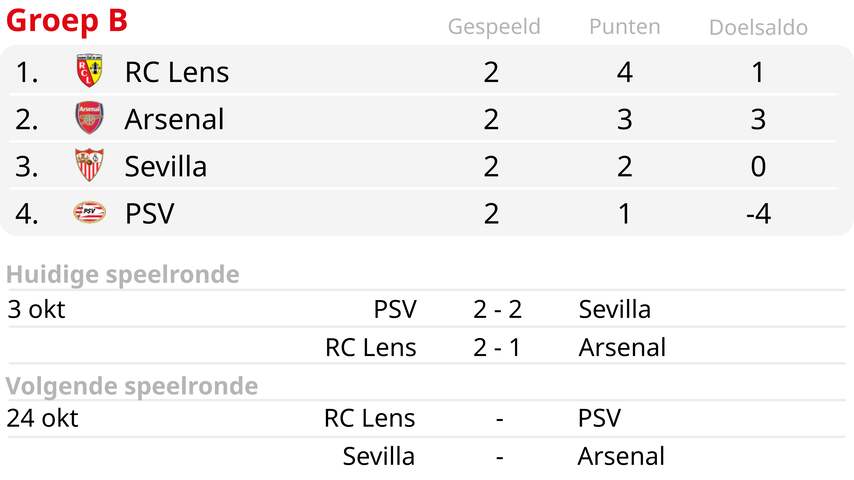Viewport: 854px width, 480px height.
Task: Click the Sevilla club crest
Action: (x=89, y=165)
